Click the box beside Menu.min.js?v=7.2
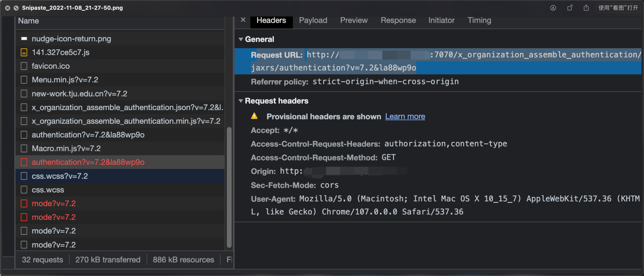 24,80
